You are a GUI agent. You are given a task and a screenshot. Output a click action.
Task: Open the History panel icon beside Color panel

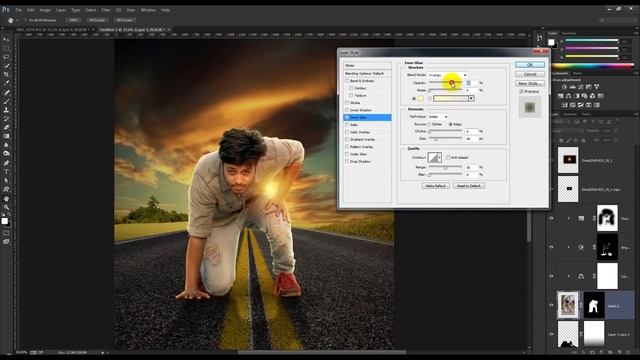540,38
